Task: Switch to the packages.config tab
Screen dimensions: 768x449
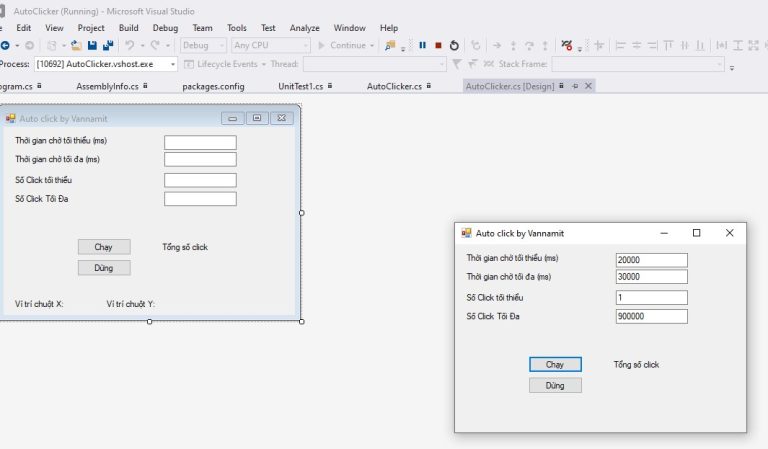Action: coord(213,86)
